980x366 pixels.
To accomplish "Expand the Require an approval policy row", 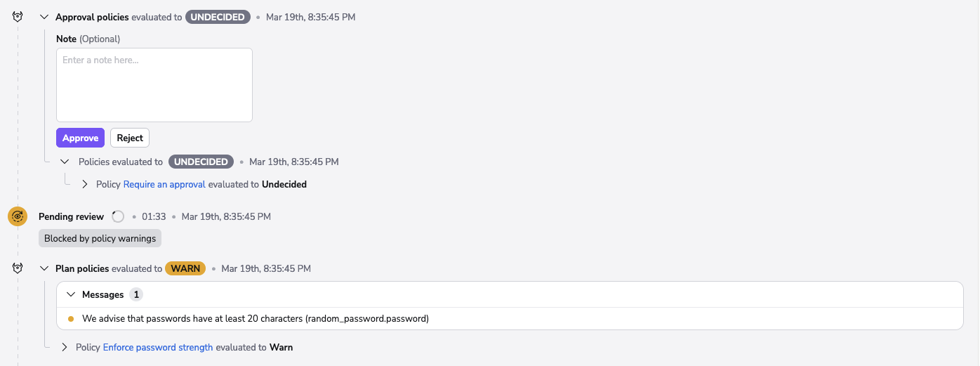I will tap(85, 184).
